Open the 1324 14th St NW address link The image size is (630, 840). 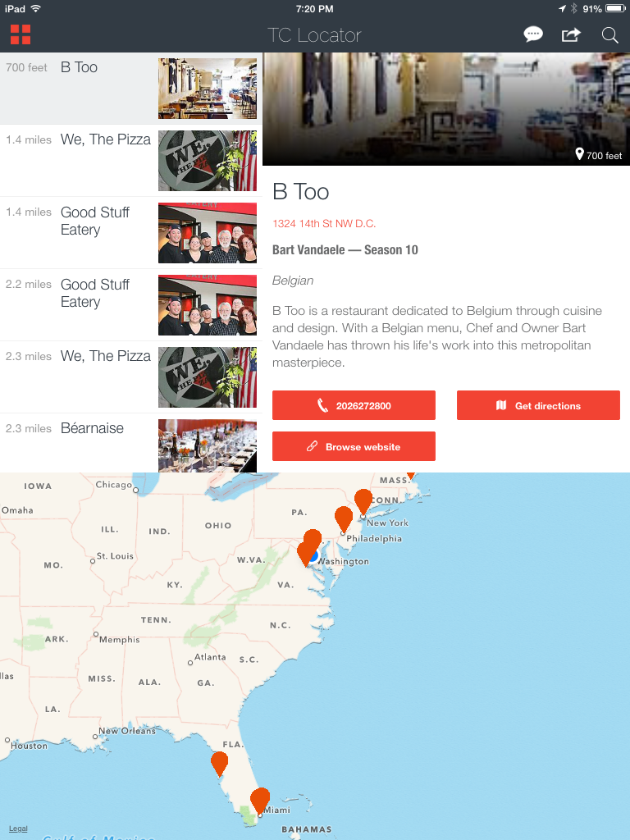click(324, 223)
